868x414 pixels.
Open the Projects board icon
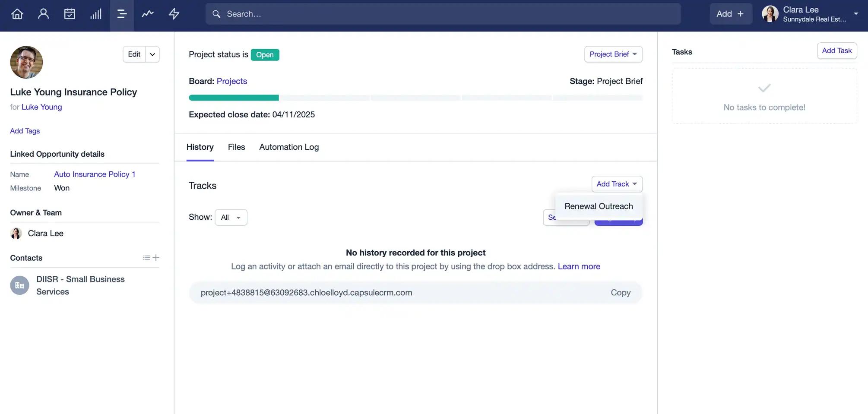click(x=122, y=14)
